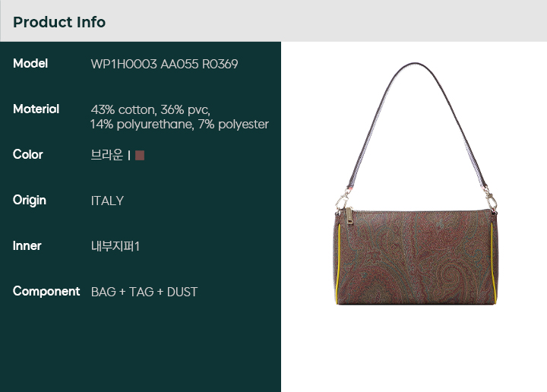Click the paisley shoulder bag product image

pos(416,183)
